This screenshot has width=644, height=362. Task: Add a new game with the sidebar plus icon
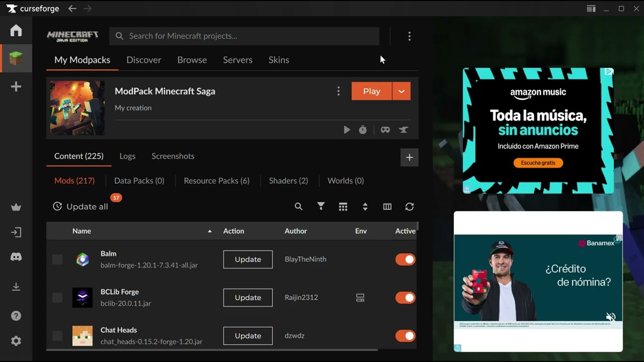[x=16, y=87]
